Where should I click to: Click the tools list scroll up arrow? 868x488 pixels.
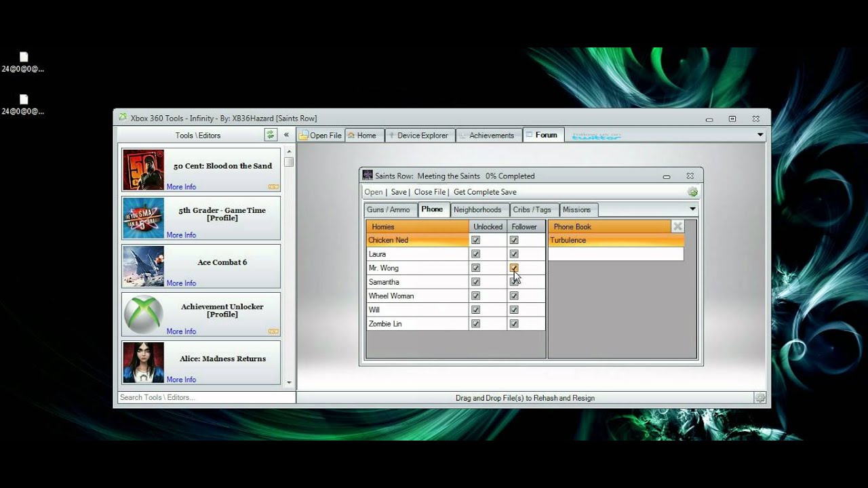[x=289, y=152]
